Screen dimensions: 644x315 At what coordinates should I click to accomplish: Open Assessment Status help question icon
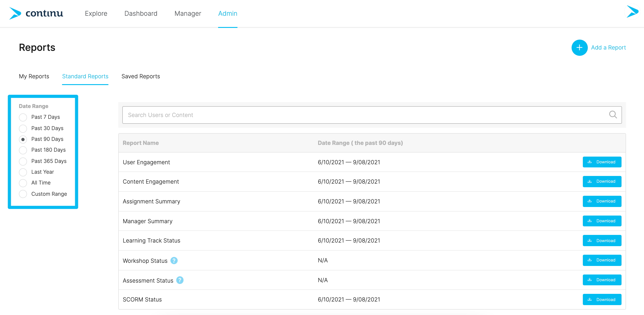[x=180, y=280]
